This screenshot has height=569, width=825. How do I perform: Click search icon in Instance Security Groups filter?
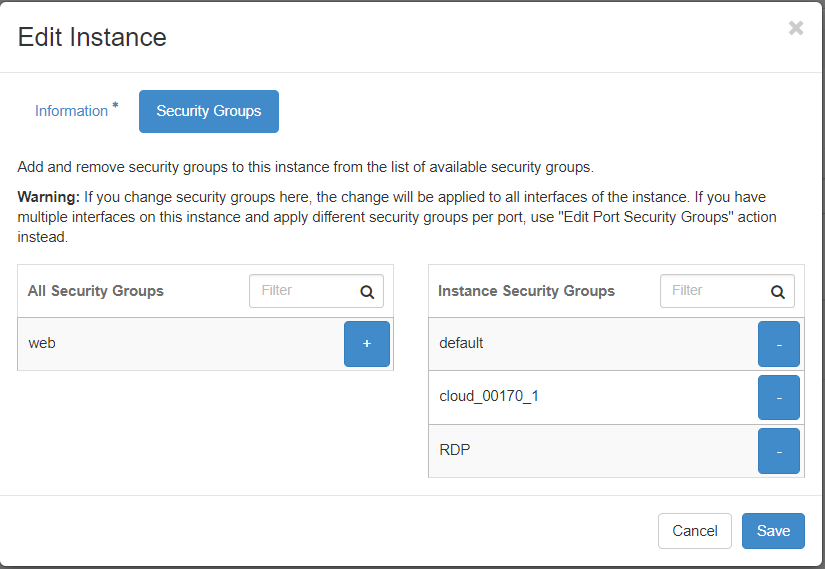coord(778,292)
